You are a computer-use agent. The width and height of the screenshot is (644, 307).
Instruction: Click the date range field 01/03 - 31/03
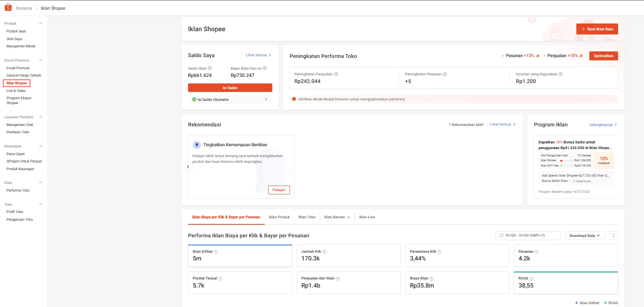click(x=528, y=235)
